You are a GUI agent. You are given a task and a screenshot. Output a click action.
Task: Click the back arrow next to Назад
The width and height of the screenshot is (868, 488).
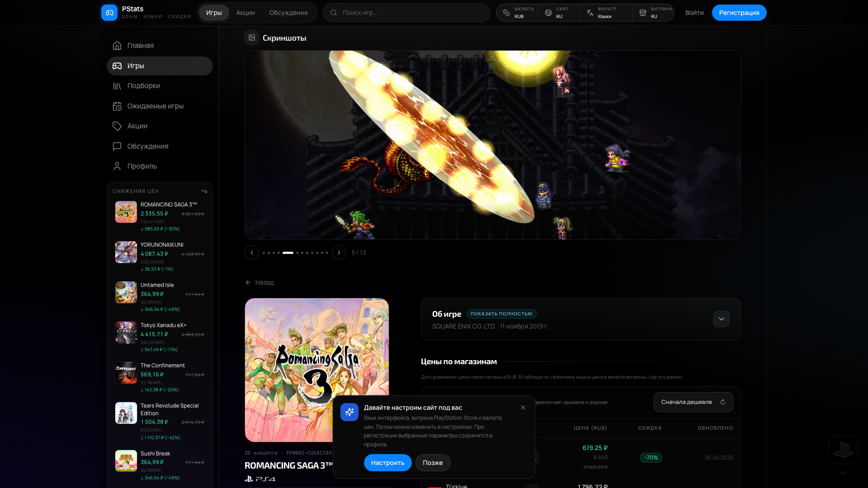click(x=248, y=282)
